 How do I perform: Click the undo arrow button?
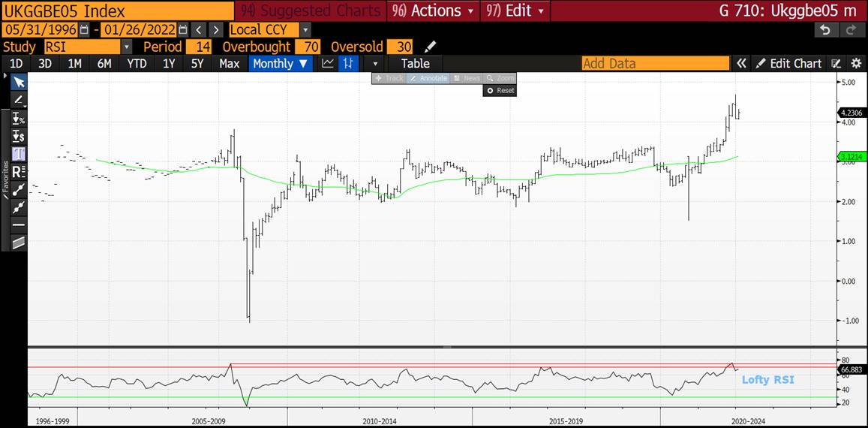(x=824, y=30)
